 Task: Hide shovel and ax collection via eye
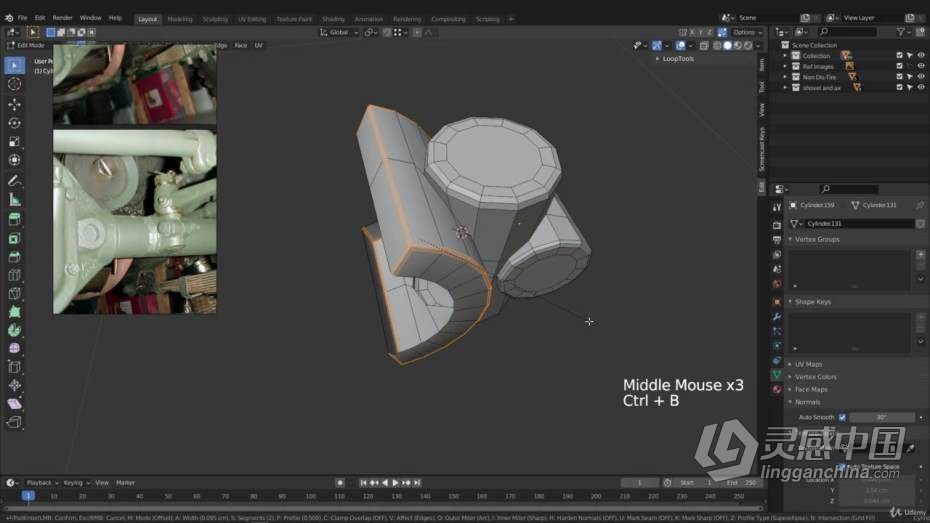click(x=921, y=88)
